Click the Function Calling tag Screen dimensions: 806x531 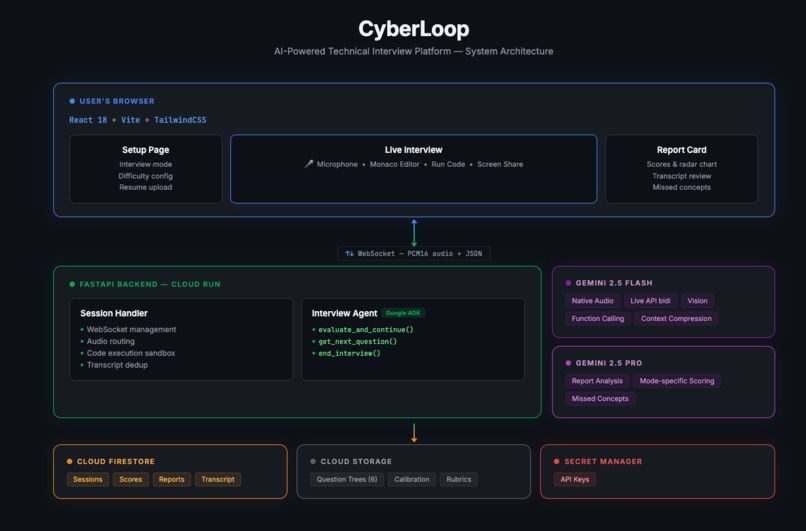point(598,319)
